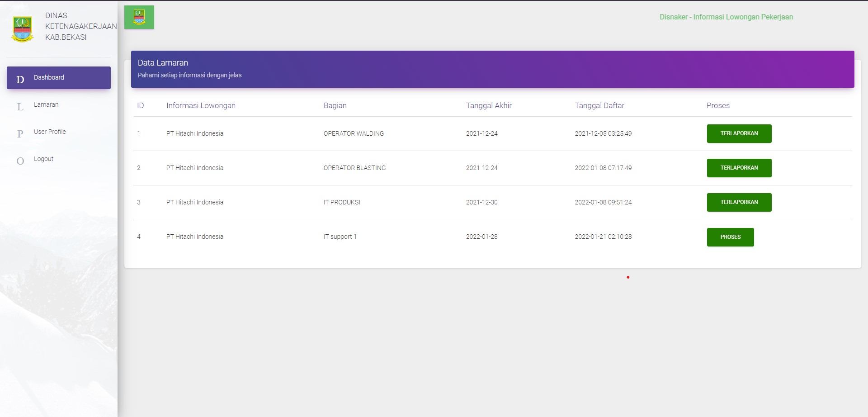The image size is (868, 417).
Task: Click the Informasi Lowongan column header
Action: coord(201,105)
